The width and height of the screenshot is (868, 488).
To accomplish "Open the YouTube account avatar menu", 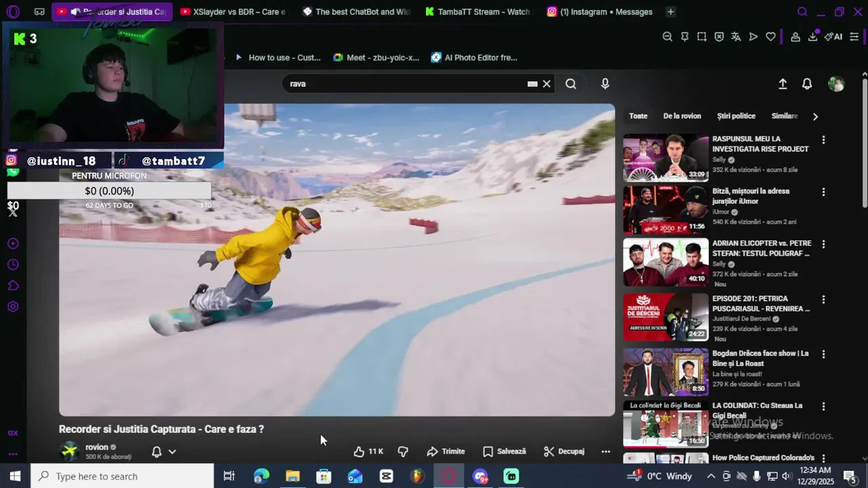I will (x=836, y=83).
